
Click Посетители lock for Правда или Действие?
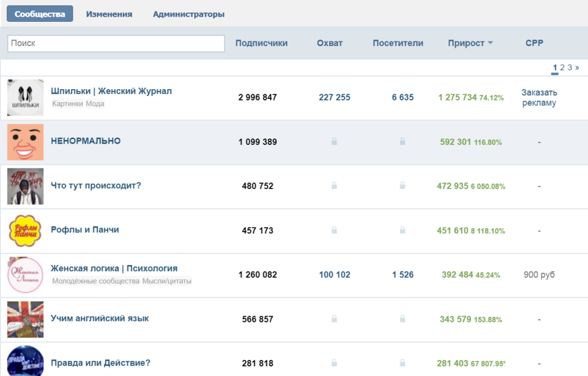(x=403, y=363)
